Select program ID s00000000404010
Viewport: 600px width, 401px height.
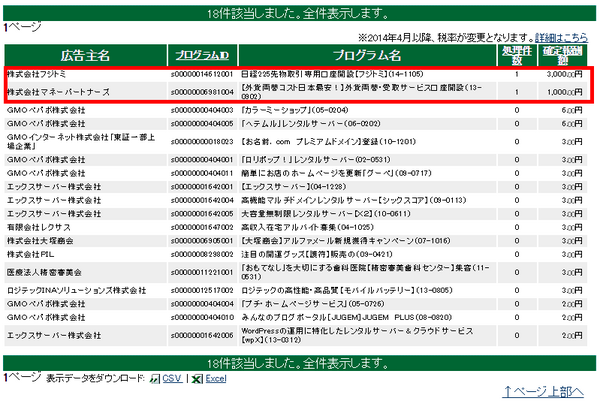202,317
